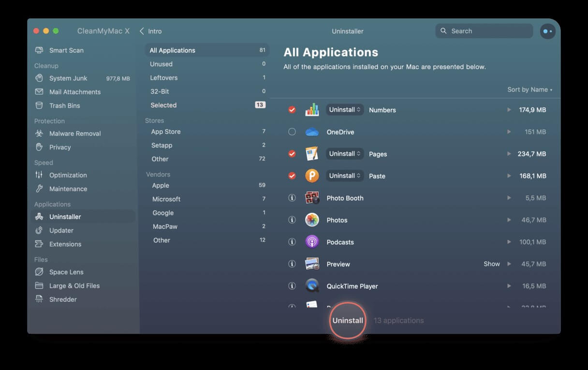Screen dimensions: 588x370
Task: Open Space Lens icon
Action: pyautogui.click(x=39, y=272)
